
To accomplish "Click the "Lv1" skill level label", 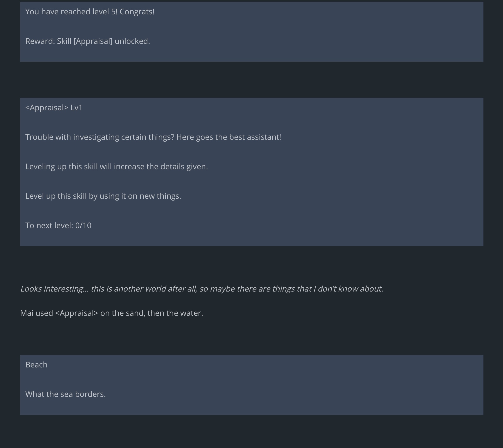I will [76, 108].
